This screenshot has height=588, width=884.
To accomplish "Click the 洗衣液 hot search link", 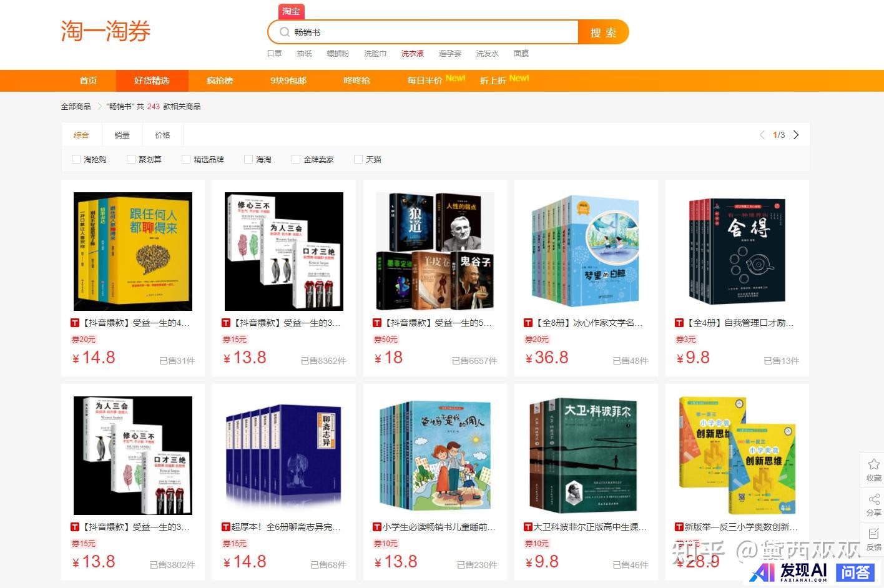I will click(412, 54).
